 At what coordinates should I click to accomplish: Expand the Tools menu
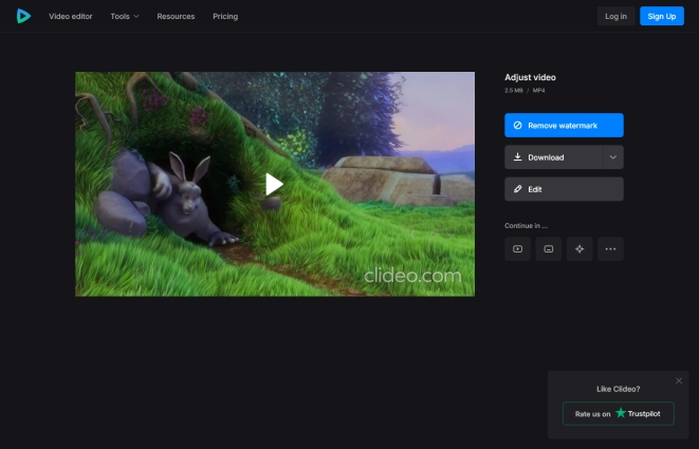125,16
